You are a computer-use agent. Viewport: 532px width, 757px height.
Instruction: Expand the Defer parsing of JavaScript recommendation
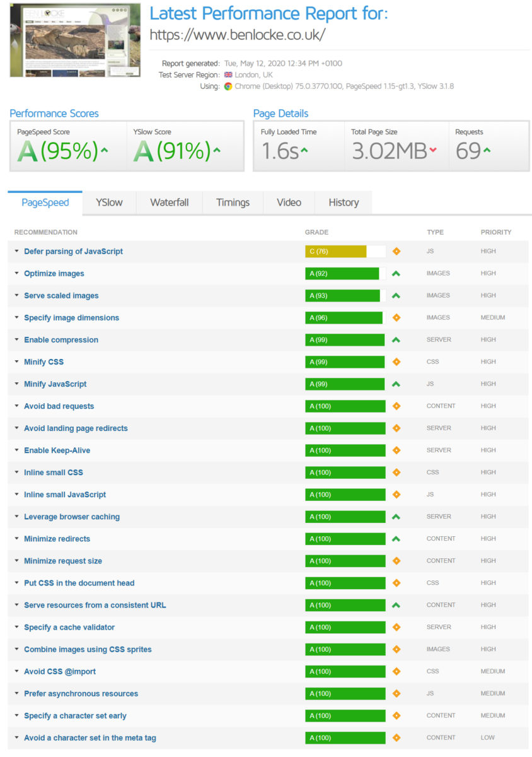click(x=17, y=252)
